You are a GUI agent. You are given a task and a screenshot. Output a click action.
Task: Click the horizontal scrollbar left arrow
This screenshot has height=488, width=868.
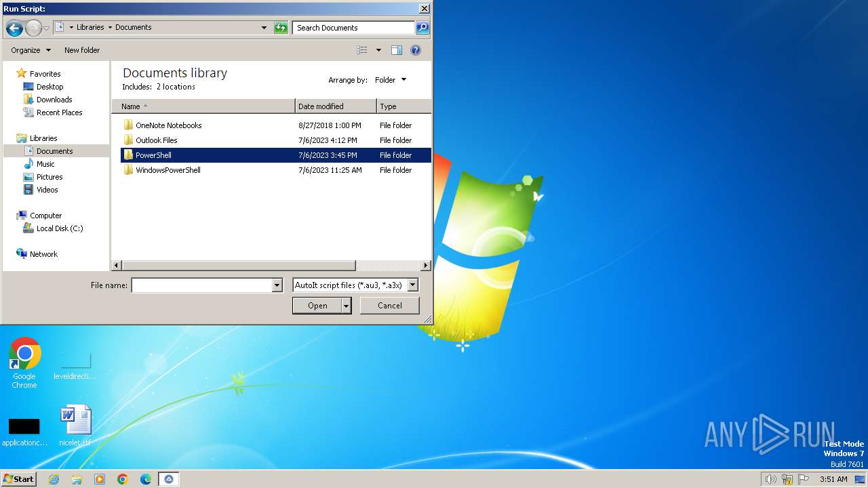pos(117,266)
